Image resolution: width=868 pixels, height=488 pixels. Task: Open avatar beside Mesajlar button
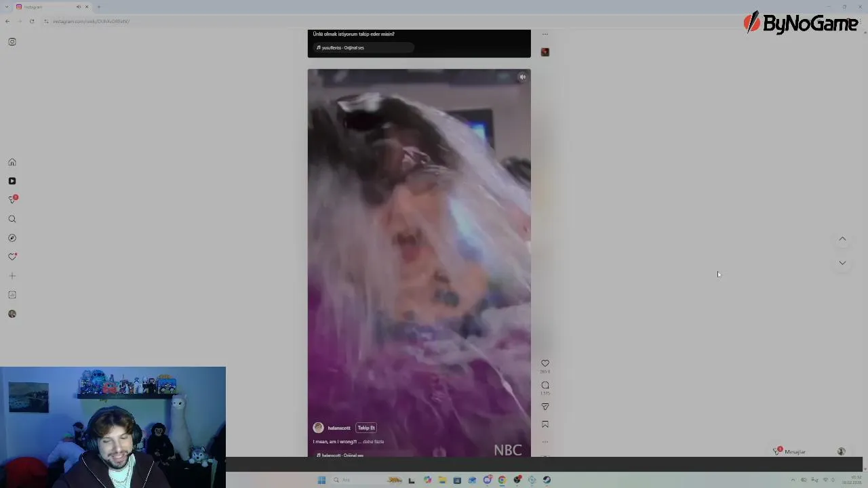[842, 451]
